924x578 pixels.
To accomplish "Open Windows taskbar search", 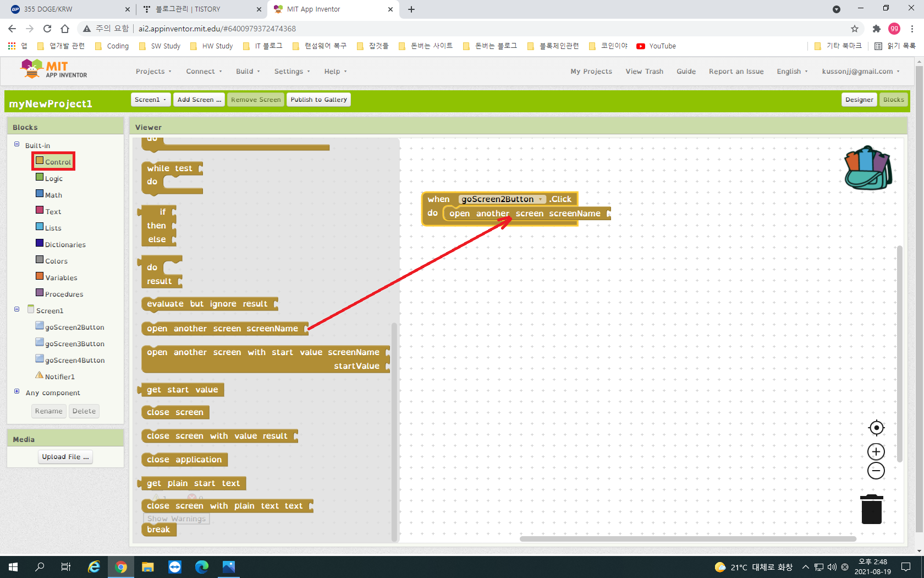I will 40,567.
